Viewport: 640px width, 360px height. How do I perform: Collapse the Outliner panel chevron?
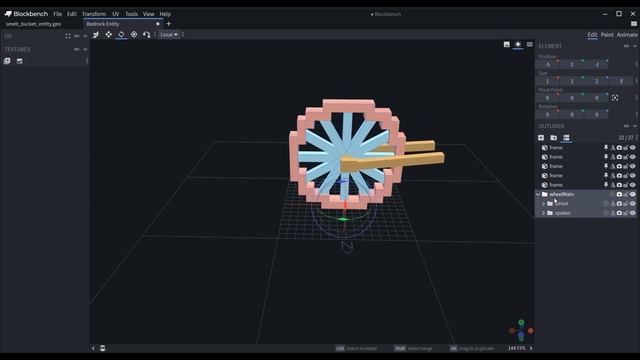pyautogui.click(x=635, y=126)
